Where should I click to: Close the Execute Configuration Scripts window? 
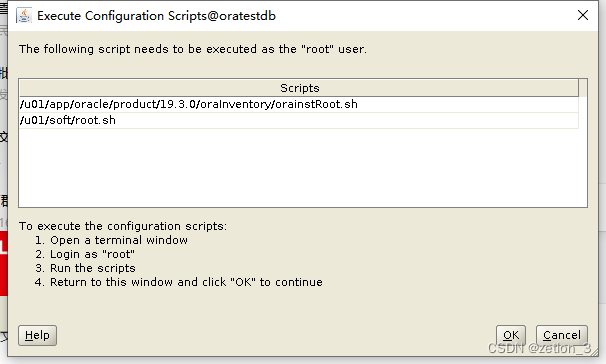[582, 15]
